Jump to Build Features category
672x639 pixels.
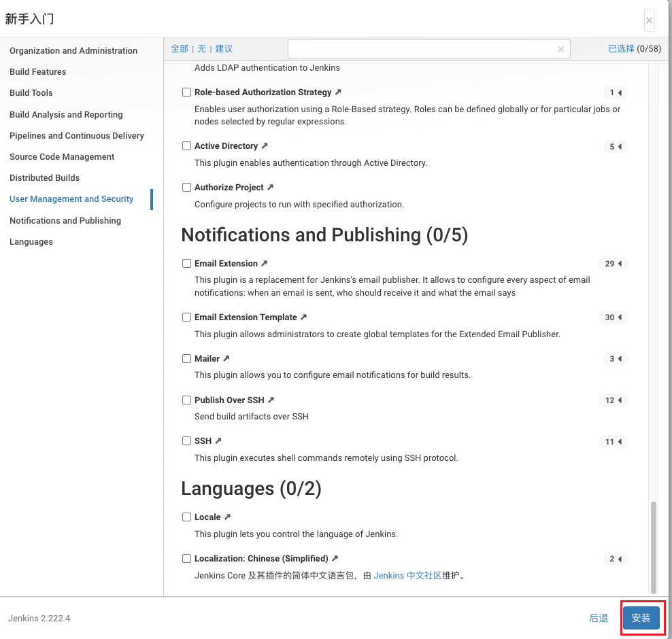click(37, 71)
